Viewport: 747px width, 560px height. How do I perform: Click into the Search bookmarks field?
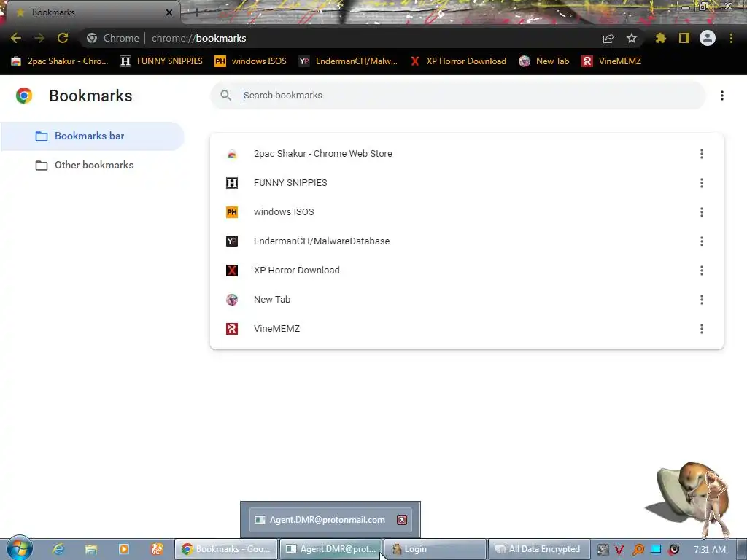457,96
